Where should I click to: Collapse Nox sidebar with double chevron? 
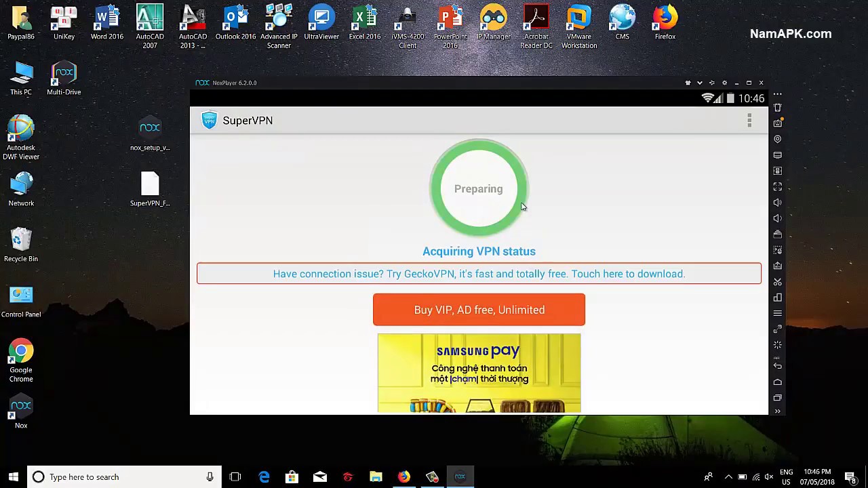[x=778, y=411]
